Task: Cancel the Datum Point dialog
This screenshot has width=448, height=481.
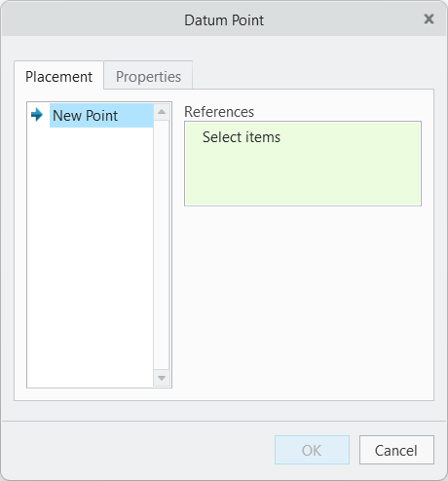Action: click(x=396, y=450)
